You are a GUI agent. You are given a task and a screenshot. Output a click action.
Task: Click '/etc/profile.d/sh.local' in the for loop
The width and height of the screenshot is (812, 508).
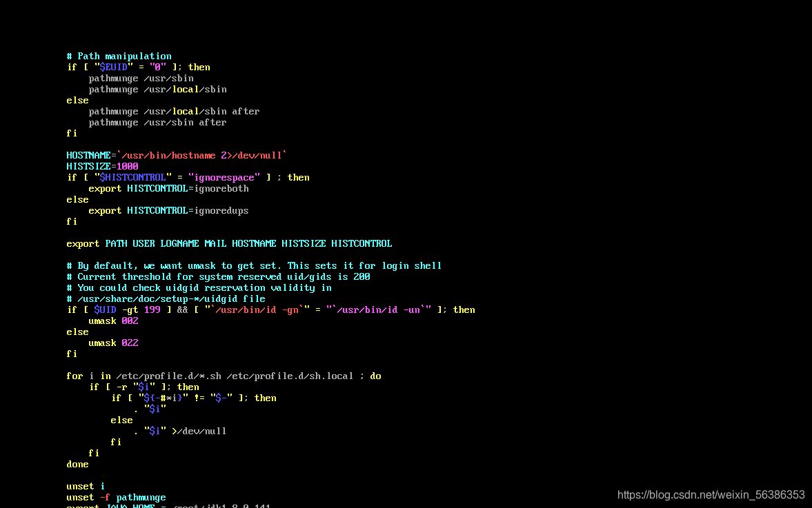[x=290, y=376]
